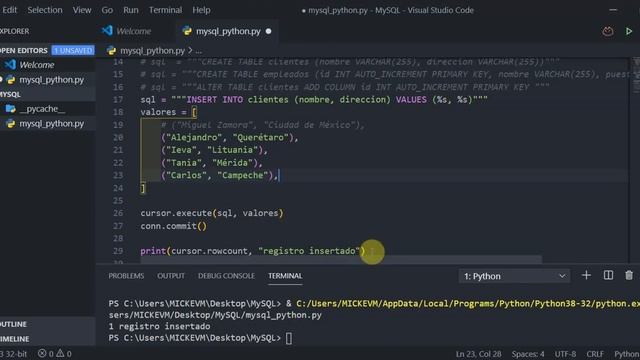
Task: Split the terminal with split icon
Action: (x=608, y=276)
